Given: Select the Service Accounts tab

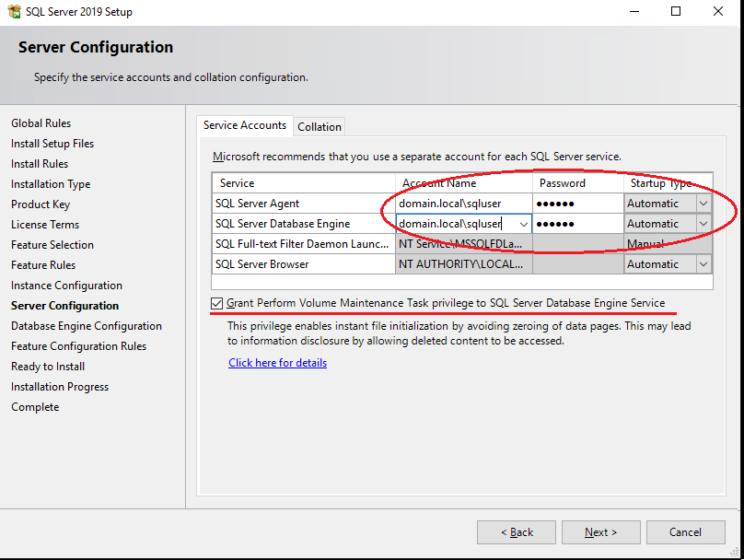Looking at the screenshot, I should pos(244,126).
